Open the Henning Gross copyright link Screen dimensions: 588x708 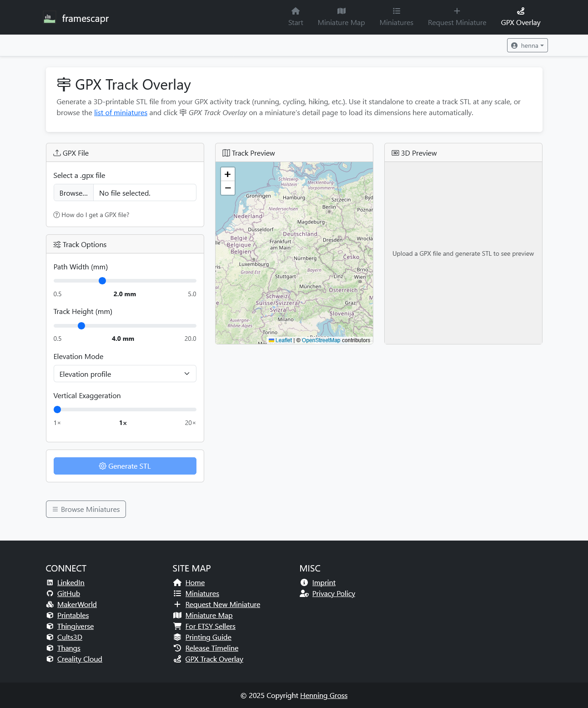324,695
